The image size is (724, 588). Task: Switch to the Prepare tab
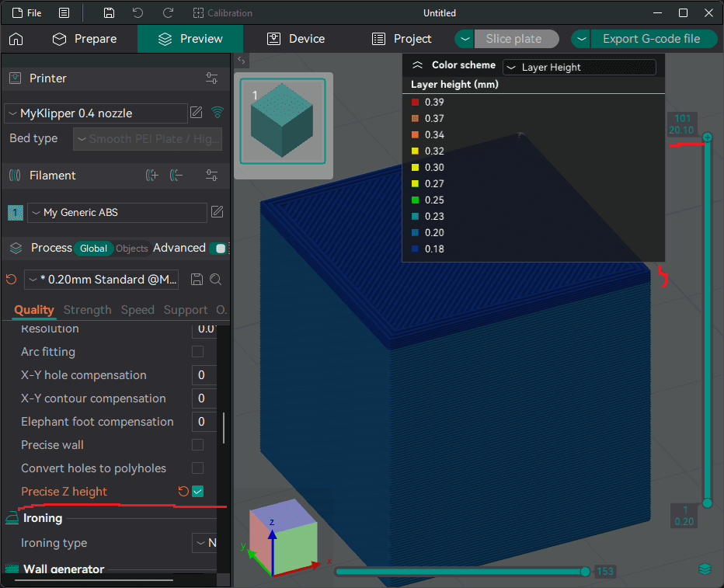point(85,39)
